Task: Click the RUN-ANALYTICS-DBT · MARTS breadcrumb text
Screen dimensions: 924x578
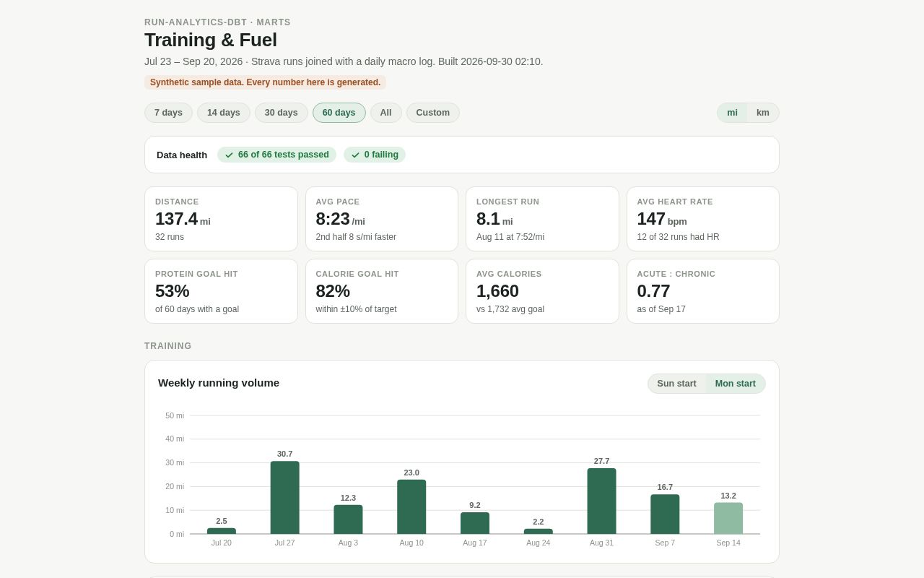Action: (217, 22)
